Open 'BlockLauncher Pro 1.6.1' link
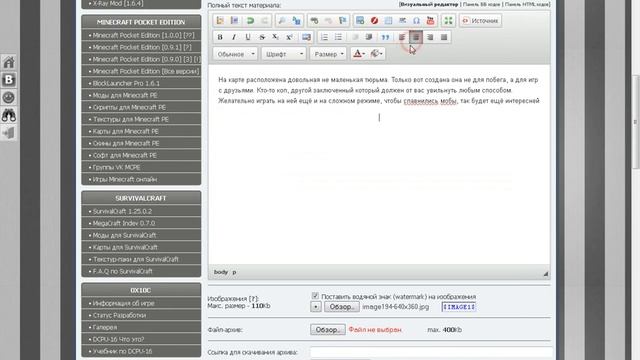 tap(126, 83)
